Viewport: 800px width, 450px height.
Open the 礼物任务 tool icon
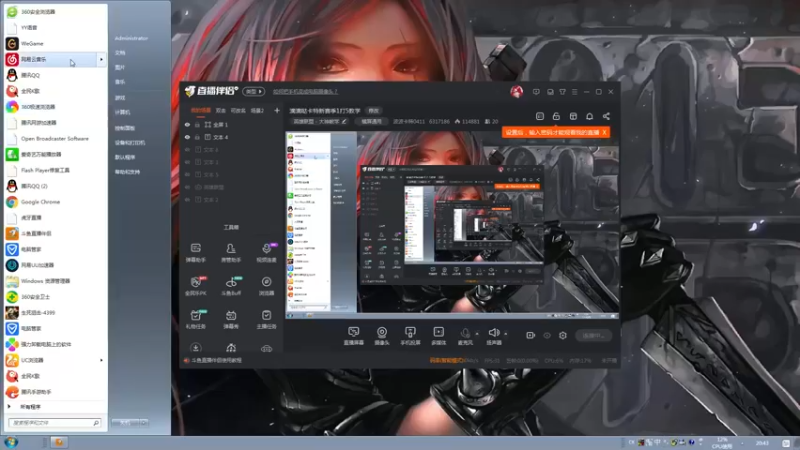coord(195,319)
